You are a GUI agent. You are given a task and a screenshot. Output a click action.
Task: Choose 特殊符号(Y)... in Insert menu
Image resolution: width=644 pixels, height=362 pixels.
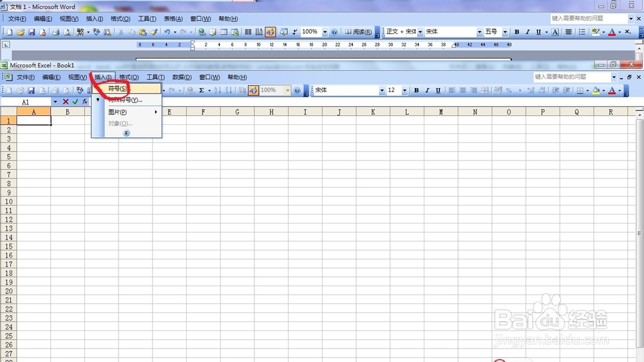coord(127,100)
